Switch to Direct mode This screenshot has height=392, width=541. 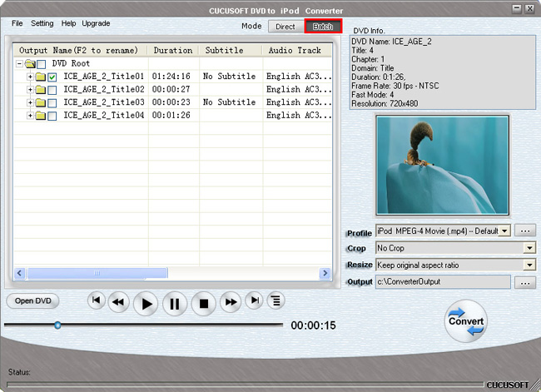click(x=285, y=27)
